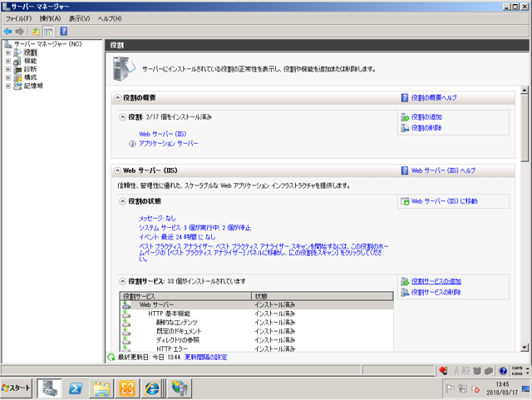The image size is (532, 400).
Task: Open the 操作(A) menu
Action: (x=50, y=18)
